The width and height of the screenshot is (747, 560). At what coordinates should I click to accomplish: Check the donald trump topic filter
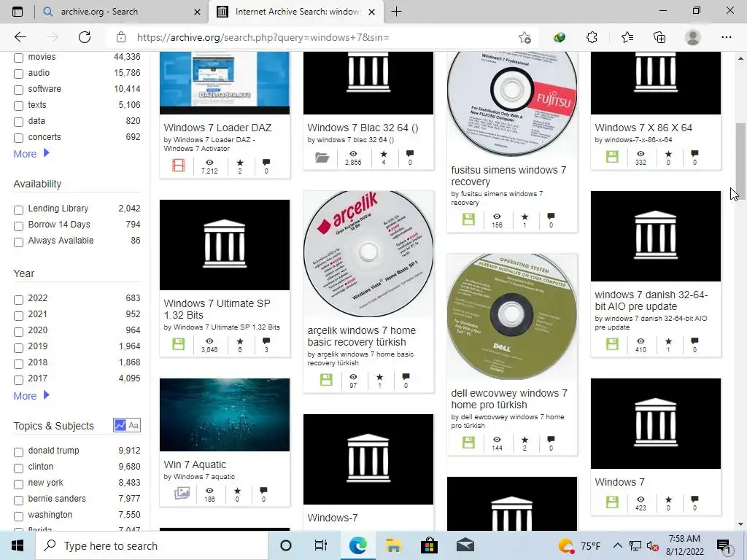click(x=18, y=452)
